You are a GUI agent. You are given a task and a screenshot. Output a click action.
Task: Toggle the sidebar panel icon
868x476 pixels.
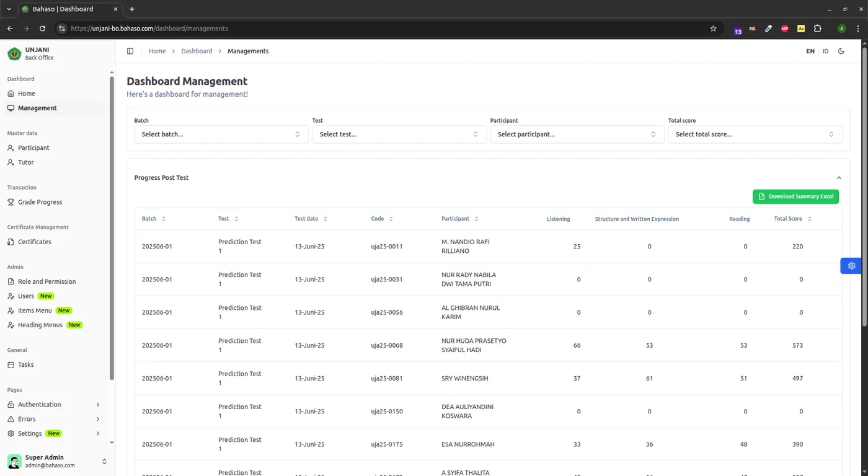click(x=130, y=51)
